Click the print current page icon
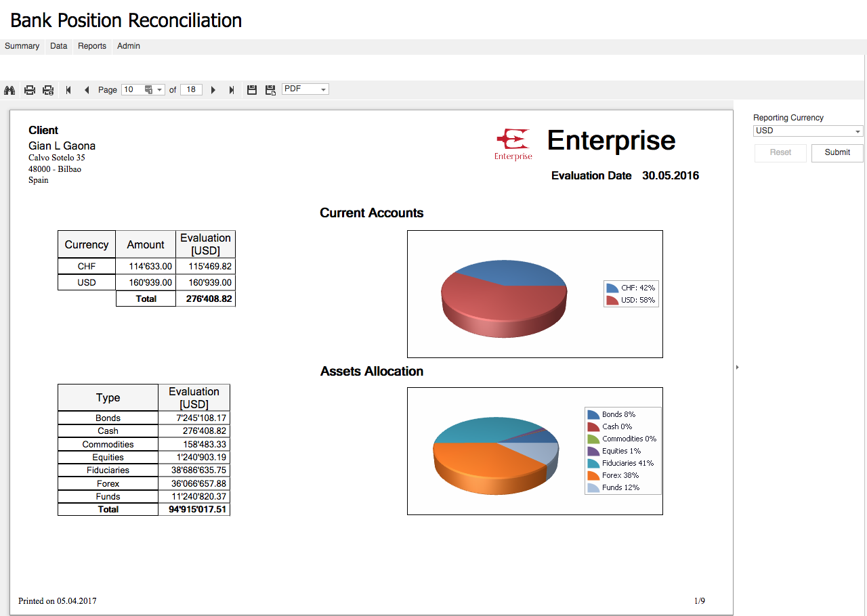This screenshot has width=867, height=616. pyautogui.click(x=48, y=90)
